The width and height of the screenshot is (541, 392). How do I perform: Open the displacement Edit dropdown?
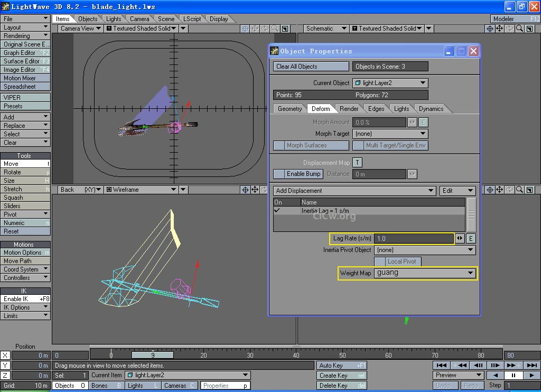click(x=458, y=191)
